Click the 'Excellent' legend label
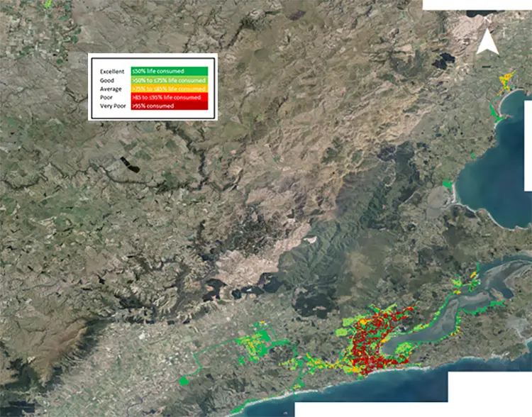Image resolution: width=532 pixels, height=417 pixels. pyautogui.click(x=112, y=71)
